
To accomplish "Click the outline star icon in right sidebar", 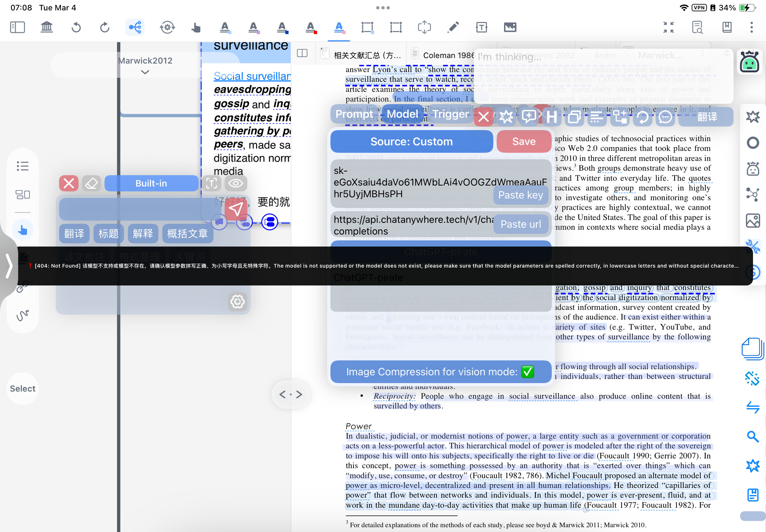I will (752, 117).
